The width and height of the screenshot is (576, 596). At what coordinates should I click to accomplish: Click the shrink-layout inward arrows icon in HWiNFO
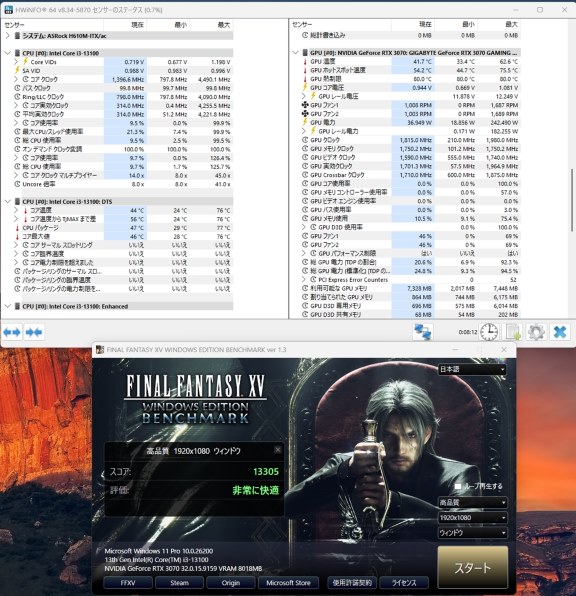pyautogui.click(x=34, y=333)
